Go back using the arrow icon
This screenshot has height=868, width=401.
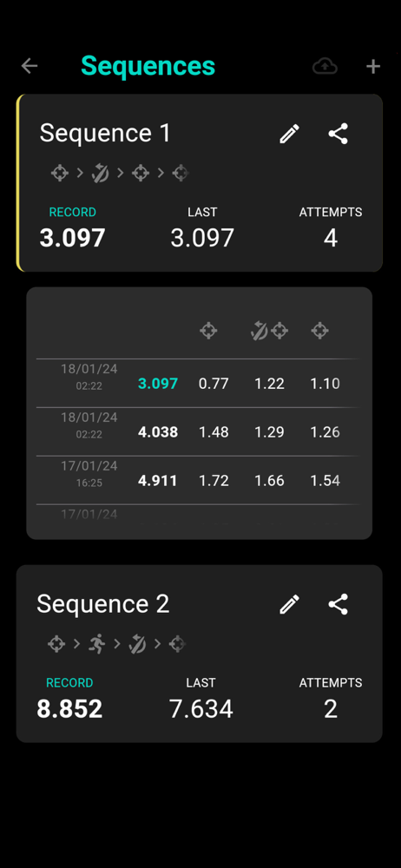tap(30, 67)
